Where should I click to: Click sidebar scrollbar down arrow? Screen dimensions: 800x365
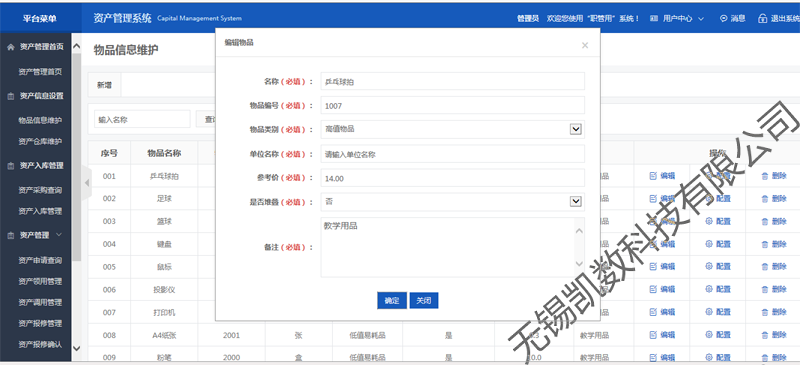[77, 348]
